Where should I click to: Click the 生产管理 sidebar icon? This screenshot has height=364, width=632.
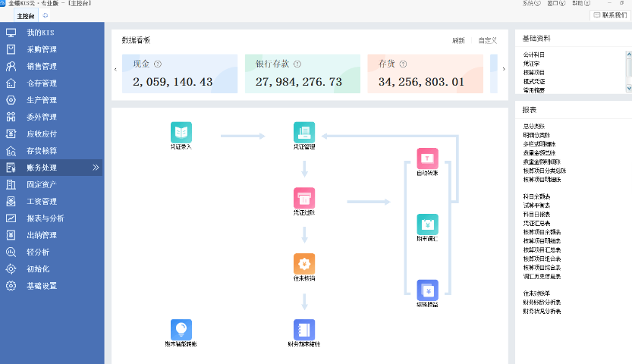[x=11, y=100]
